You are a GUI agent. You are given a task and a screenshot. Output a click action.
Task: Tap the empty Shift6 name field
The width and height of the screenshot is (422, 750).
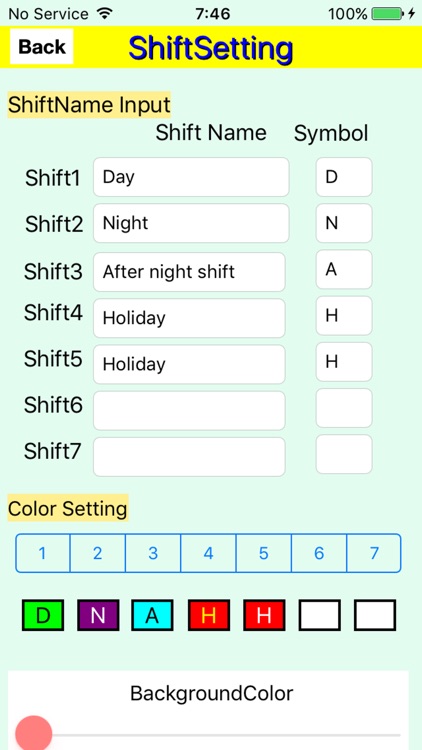coord(189,410)
